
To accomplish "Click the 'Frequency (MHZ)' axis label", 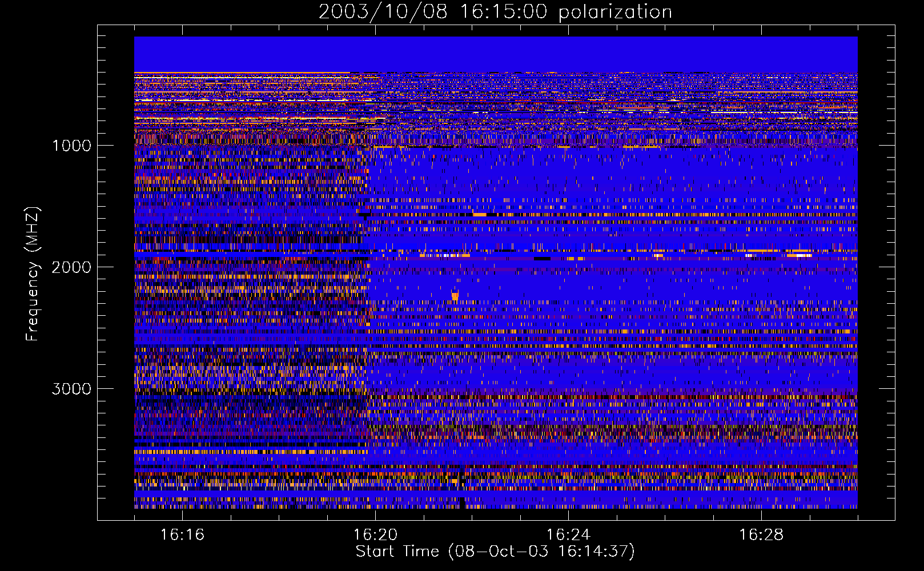I will 33,274.
